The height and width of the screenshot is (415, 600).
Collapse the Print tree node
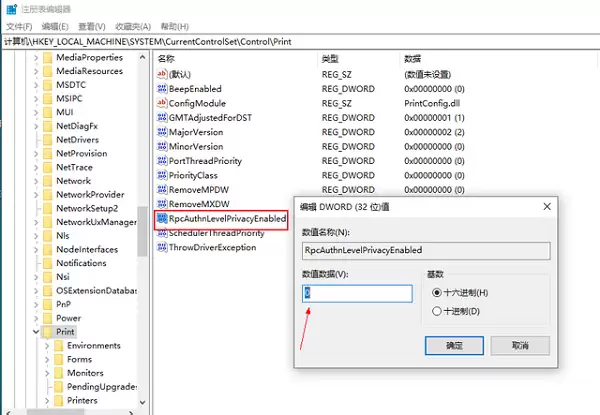click(36, 331)
